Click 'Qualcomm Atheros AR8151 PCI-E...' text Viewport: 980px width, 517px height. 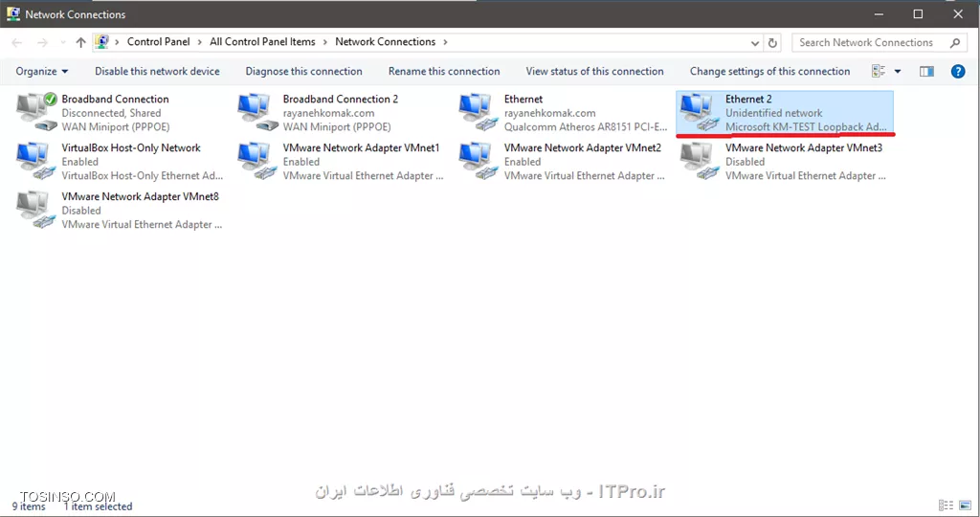586,127
